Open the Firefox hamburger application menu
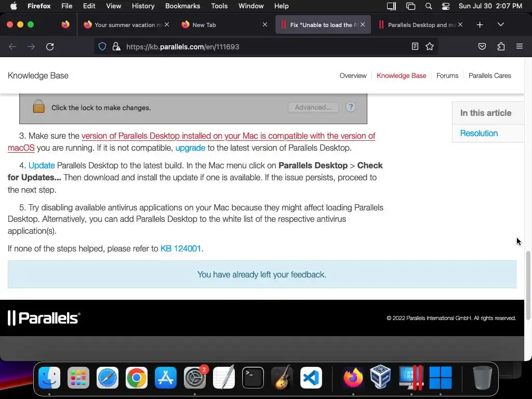Viewport: 532px width, 399px height. click(520, 46)
